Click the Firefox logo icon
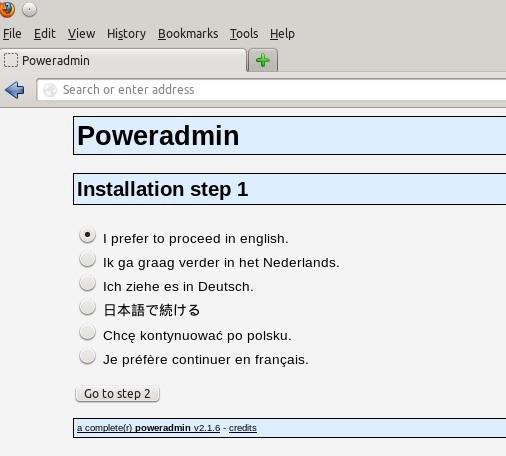Image resolution: width=506 pixels, height=456 pixels. point(7,8)
